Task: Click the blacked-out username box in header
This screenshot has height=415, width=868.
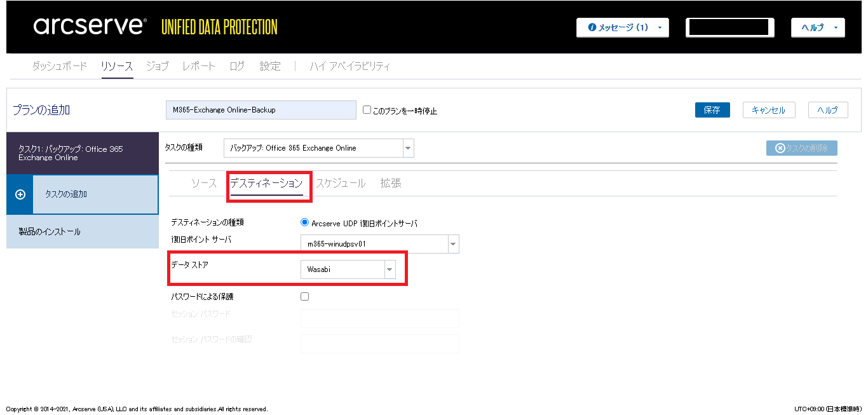Action: [x=730, y=27]
